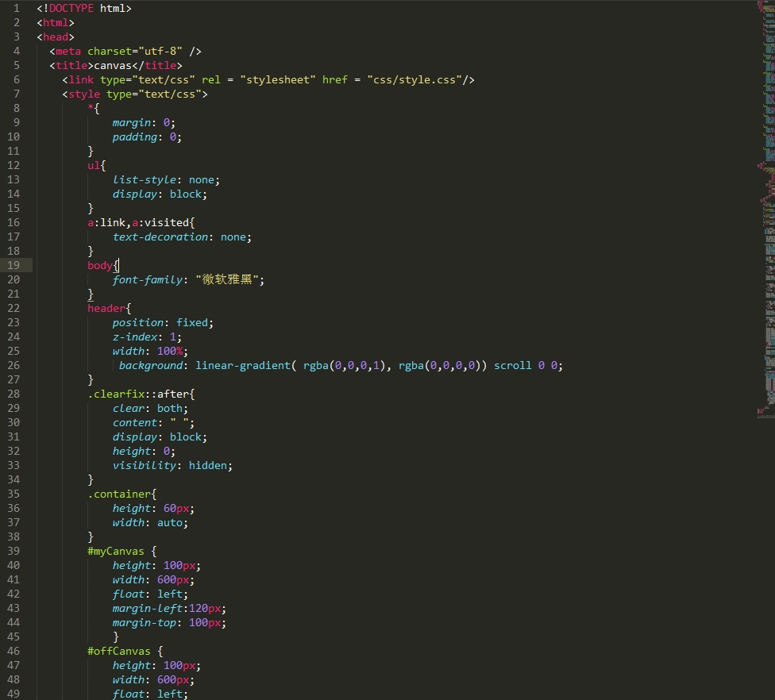
Task: Click the '.container' selector
Action: pyautogui.click(x=119, y=494)
